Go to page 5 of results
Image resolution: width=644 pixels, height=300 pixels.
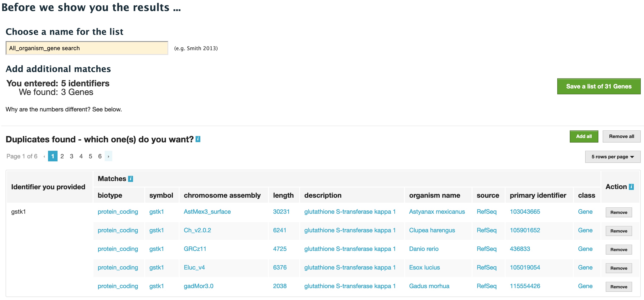pyautogui.click(x=90, y=156)
